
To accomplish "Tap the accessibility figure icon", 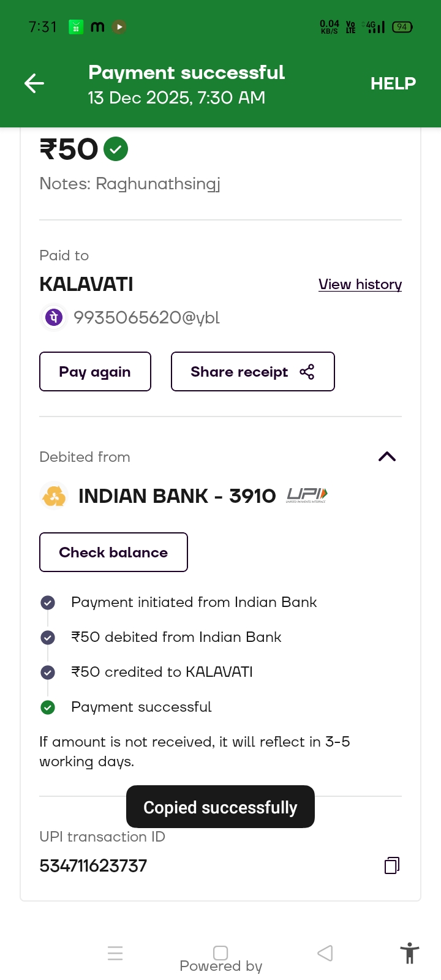I will coord(409,954).
